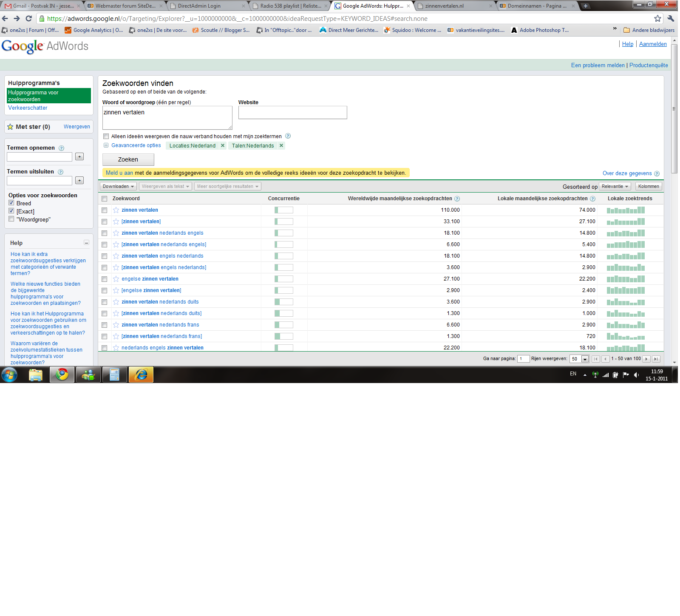Switch to Radio 538 playlist tab

pyautogui.click(x=289, y=6)
